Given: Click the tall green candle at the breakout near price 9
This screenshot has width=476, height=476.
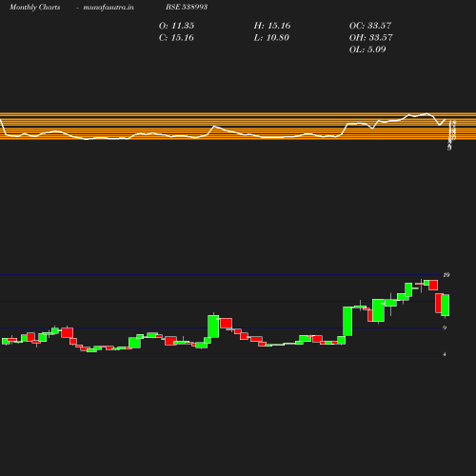Looking at the screenshot, I should pyautogui.click(x=347, y=321).
